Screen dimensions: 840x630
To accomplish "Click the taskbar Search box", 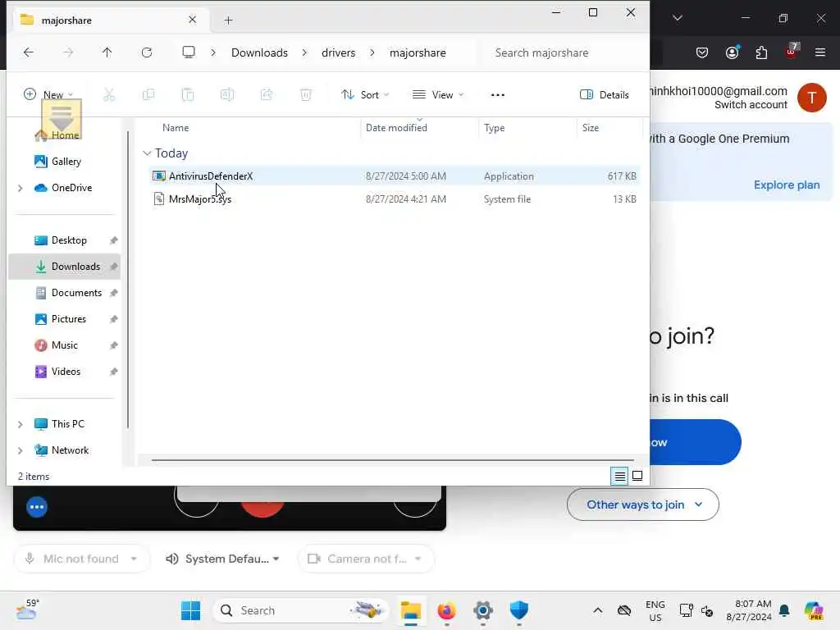I will [x=301, y=610].
